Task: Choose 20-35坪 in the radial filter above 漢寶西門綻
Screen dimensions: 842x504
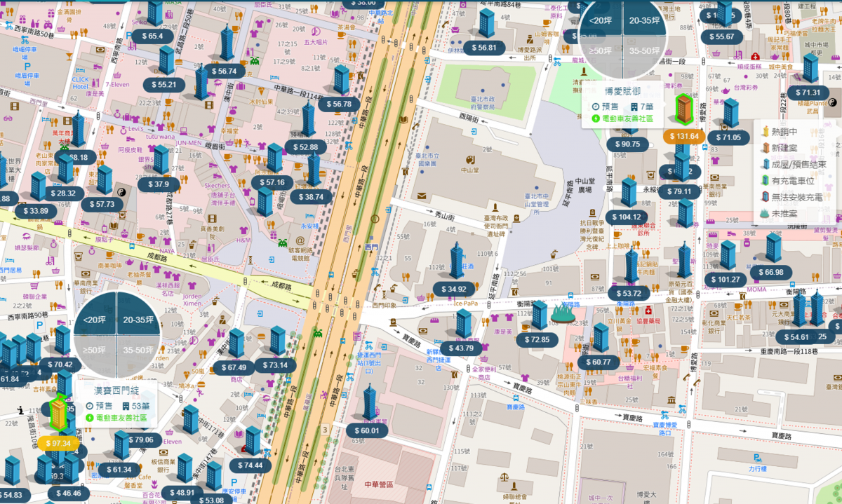Action: [138, 320]
